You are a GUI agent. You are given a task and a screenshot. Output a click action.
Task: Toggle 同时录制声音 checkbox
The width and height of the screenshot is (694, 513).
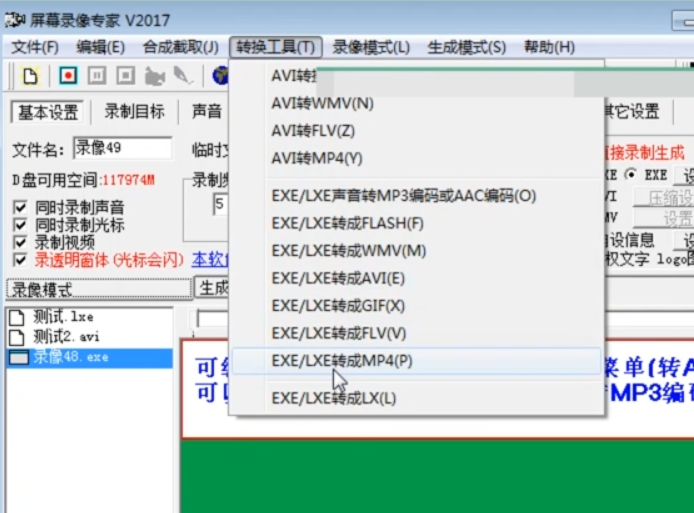[x=20, y=207]
